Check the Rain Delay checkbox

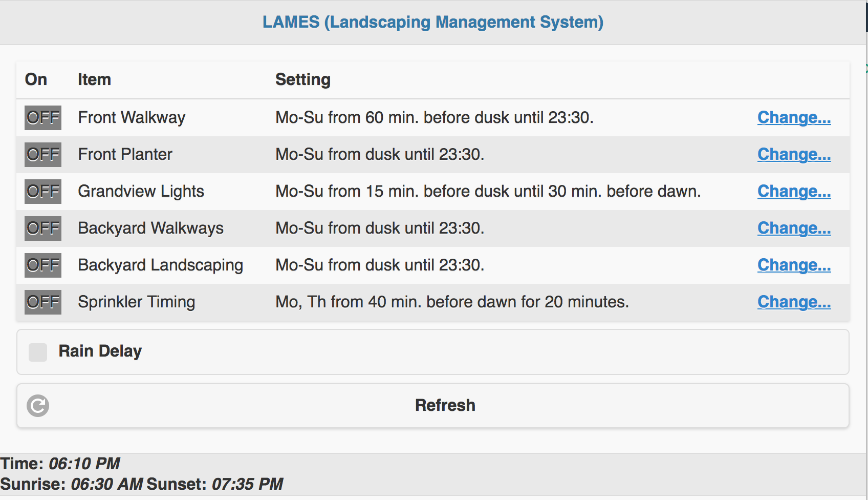coord(38,352)
